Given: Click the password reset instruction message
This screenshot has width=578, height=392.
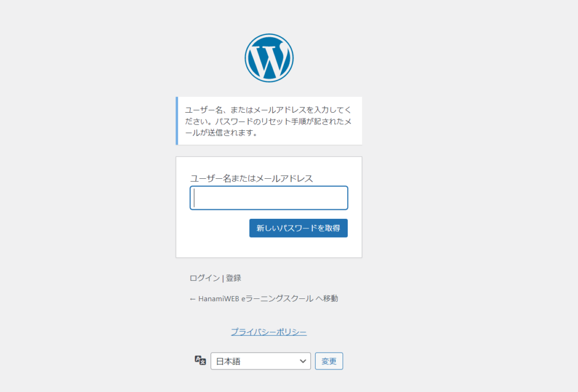Looking at the screenshot, I should (x=269, y=121).
